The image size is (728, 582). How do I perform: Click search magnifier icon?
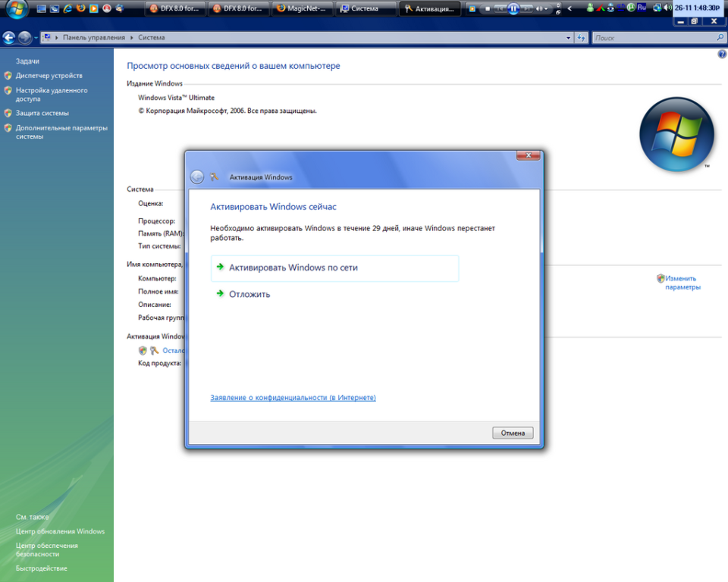[720, 38]
